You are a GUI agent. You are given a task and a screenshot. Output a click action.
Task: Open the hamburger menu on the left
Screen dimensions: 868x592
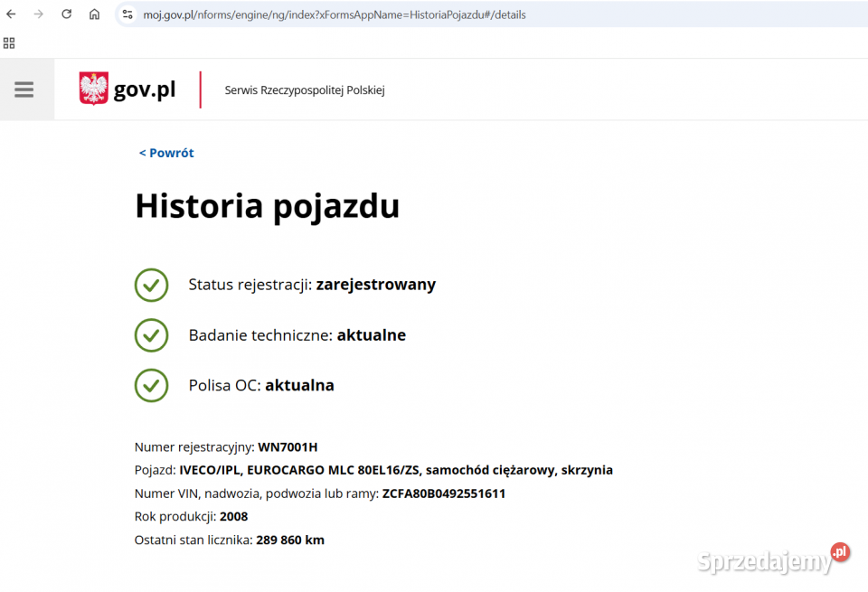tap(24, 89)
